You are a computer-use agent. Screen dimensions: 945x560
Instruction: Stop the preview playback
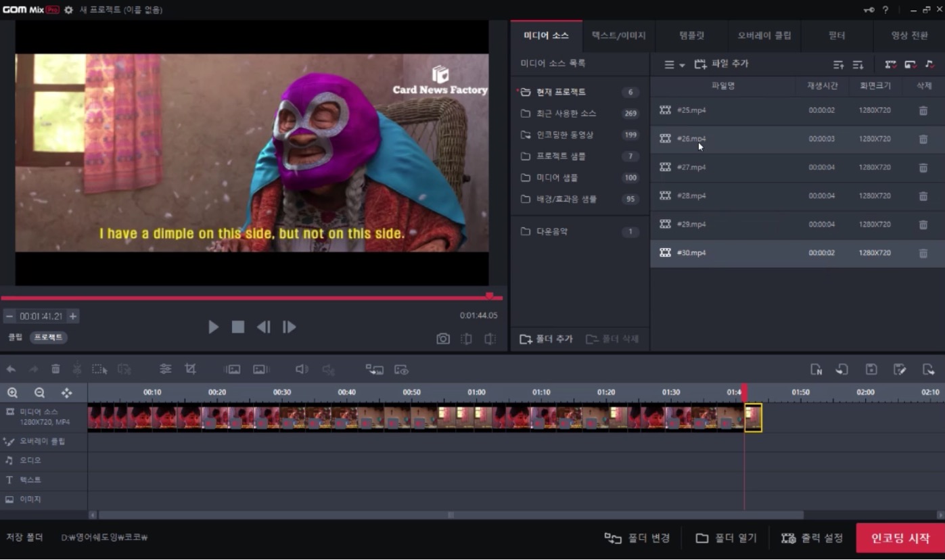pyautogui.click(x=238, y=327)
